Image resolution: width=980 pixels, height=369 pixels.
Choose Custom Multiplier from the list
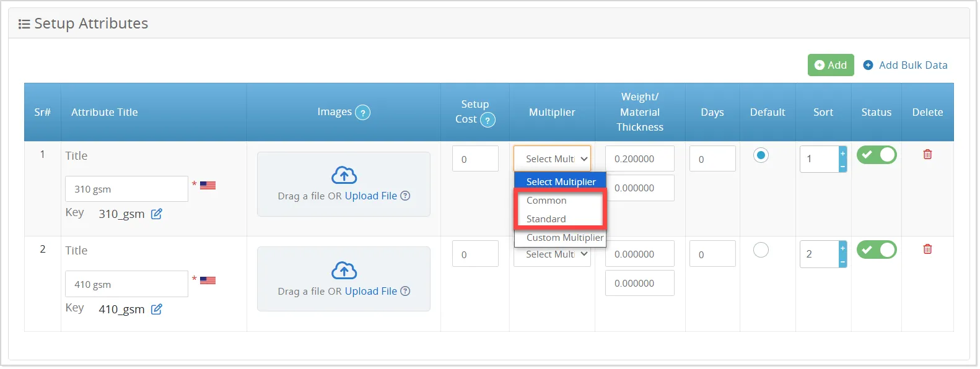click(x=560, y=238)
